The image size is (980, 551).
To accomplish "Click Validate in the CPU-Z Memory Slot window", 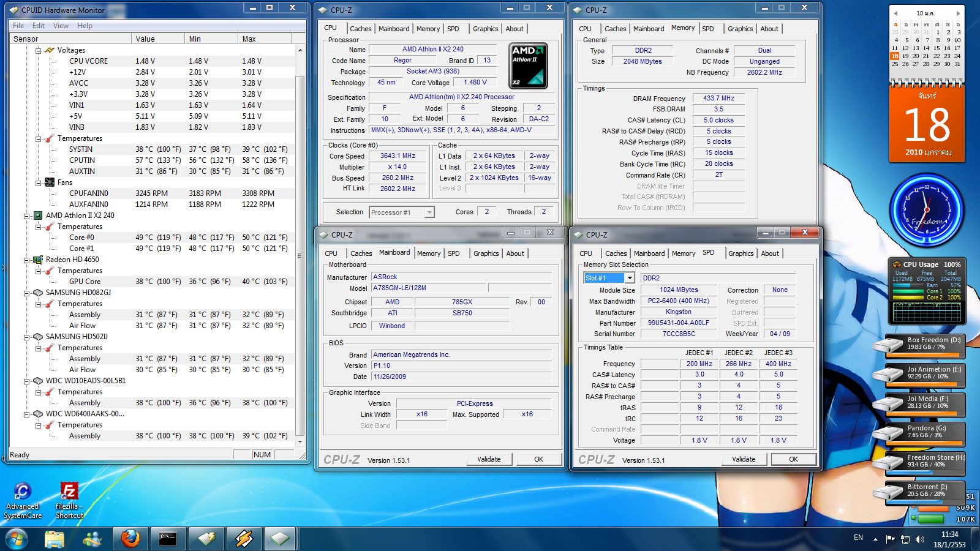I will pyautogui.click(x=744, y=459).
